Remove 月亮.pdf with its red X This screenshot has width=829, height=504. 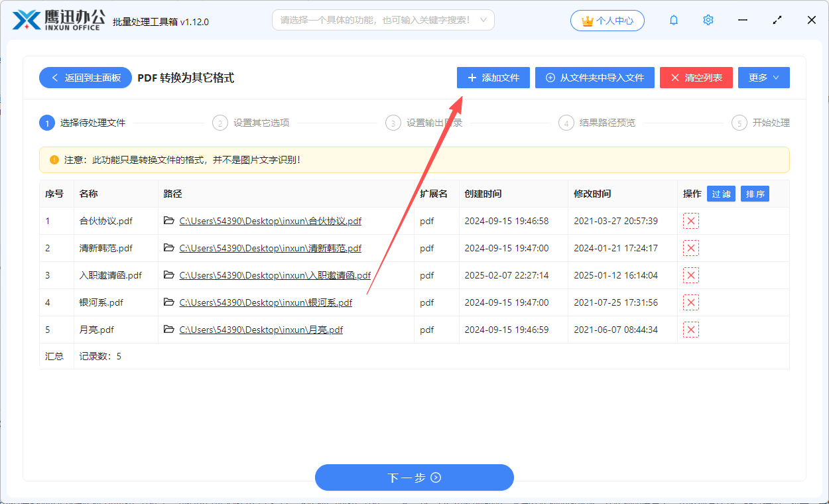pyautogui.click(x=691, y=330)
